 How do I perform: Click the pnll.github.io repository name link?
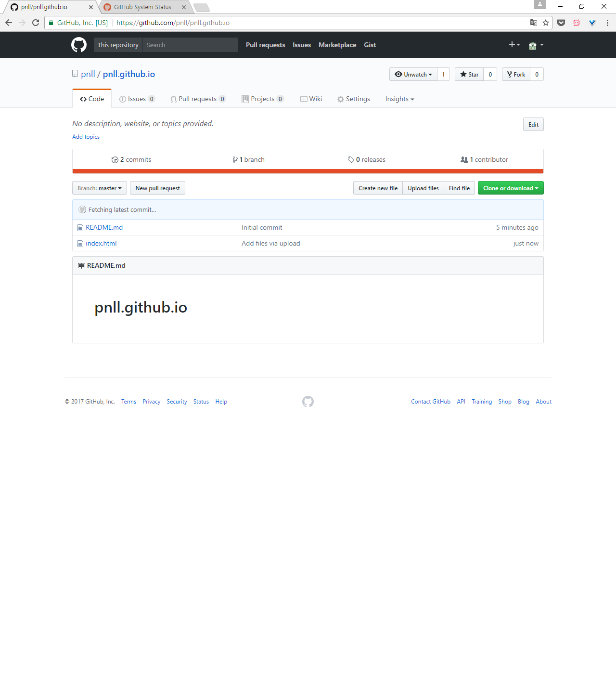pos(129,74)
